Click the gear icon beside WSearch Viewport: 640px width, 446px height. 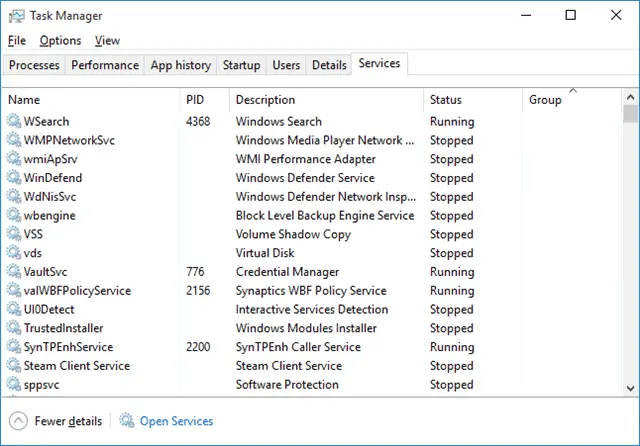point(14,121)
